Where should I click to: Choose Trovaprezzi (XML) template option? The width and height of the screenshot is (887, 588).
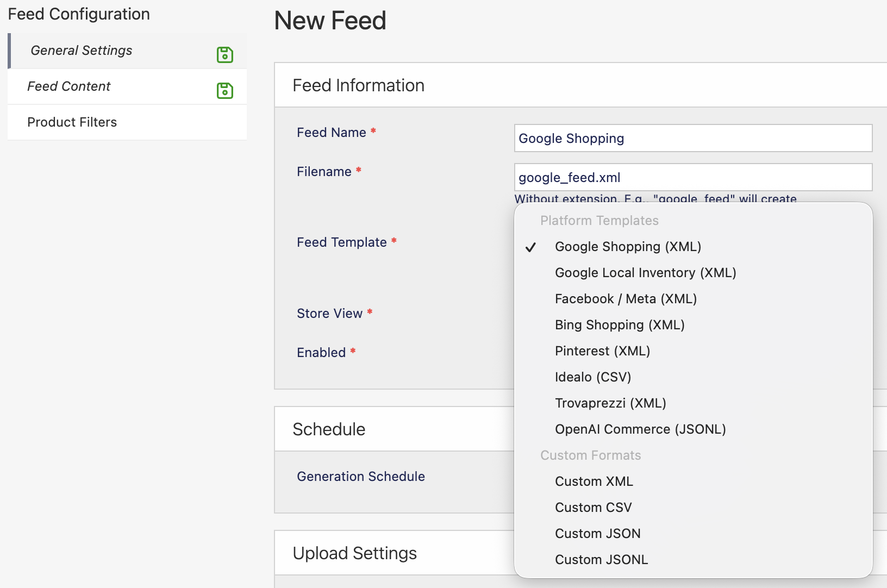click(x=693, y=403)
